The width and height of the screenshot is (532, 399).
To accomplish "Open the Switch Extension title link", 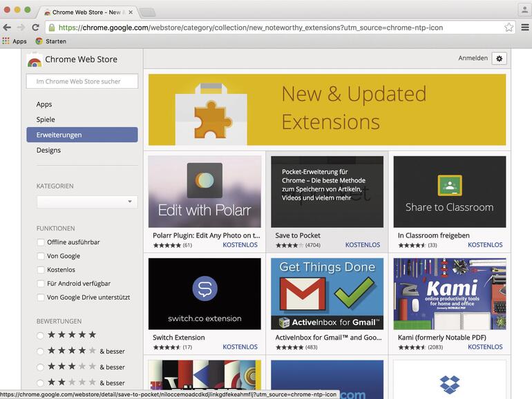I will coord(179,338).
